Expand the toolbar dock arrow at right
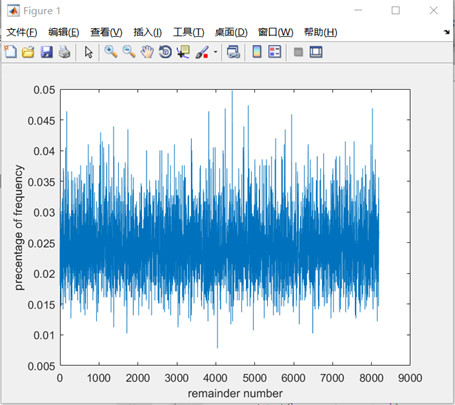Image resolution: width=455 pixels, height=405 pixels. (x=447, y=32)
